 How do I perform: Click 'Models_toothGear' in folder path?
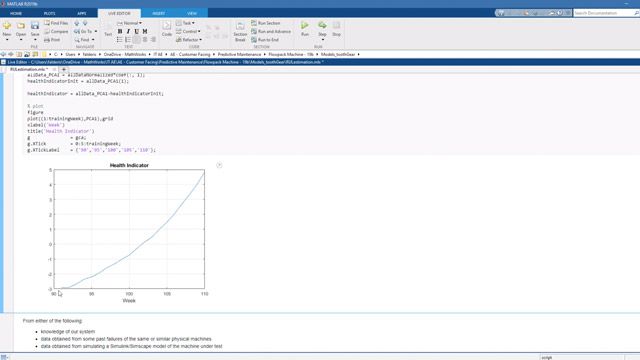[338, 54]
